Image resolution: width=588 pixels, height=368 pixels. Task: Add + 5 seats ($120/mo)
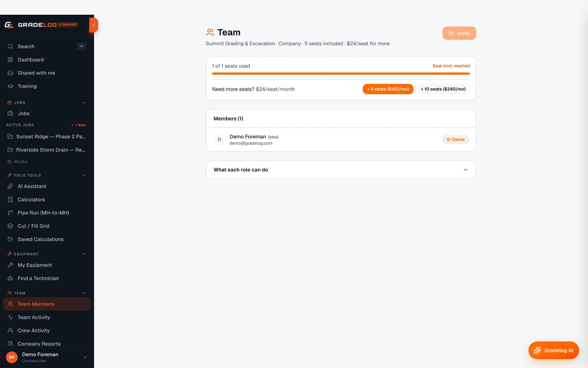388,89
